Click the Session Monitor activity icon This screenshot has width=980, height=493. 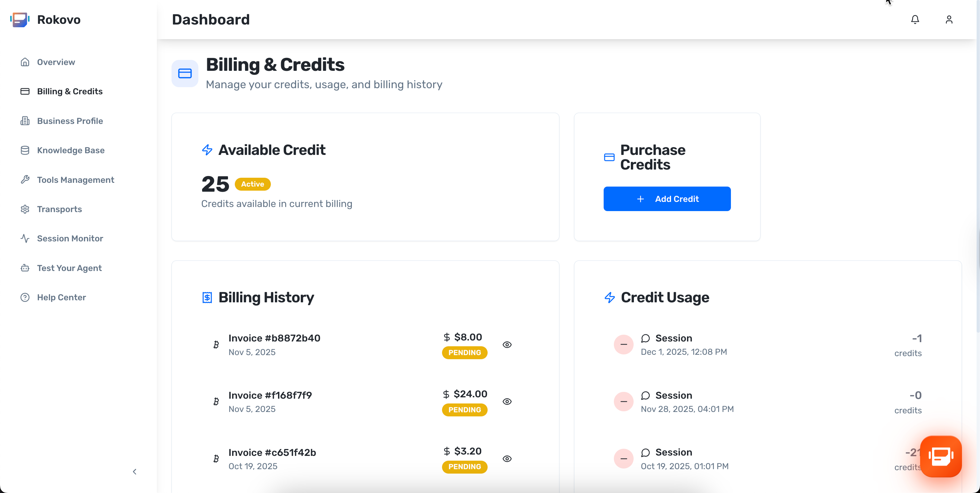pyautogui.click(x=25, y=238)
